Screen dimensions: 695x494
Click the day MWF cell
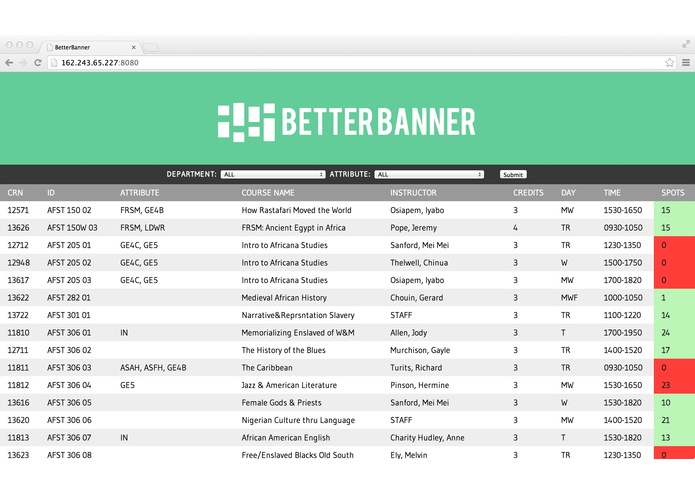coord(569,298)
